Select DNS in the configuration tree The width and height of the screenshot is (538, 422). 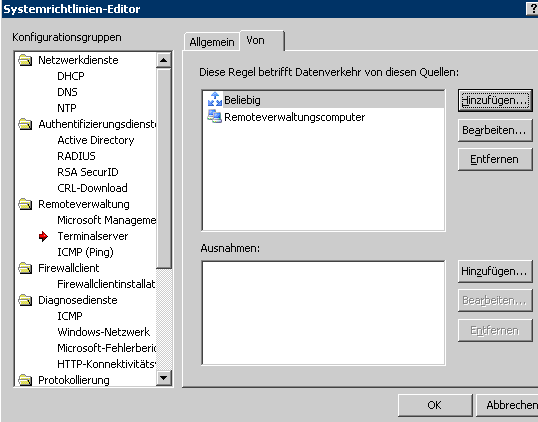(67, 92)
